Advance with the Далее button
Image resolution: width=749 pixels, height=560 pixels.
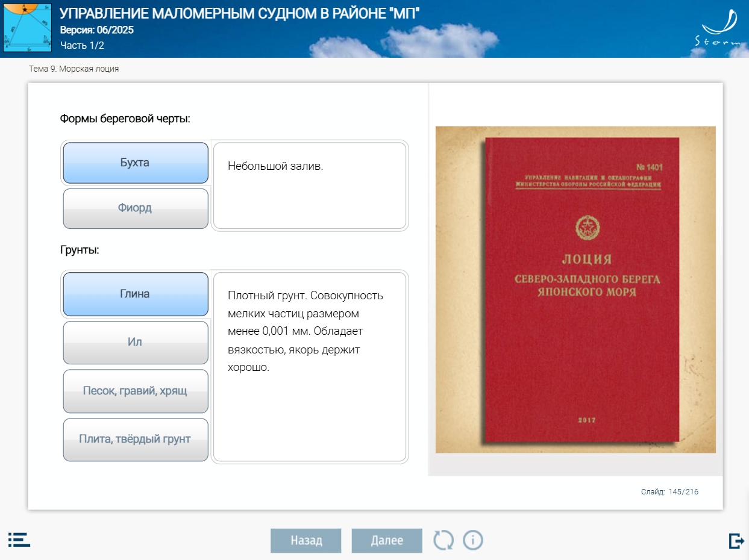pyautogui.click(x=387, y=540)
